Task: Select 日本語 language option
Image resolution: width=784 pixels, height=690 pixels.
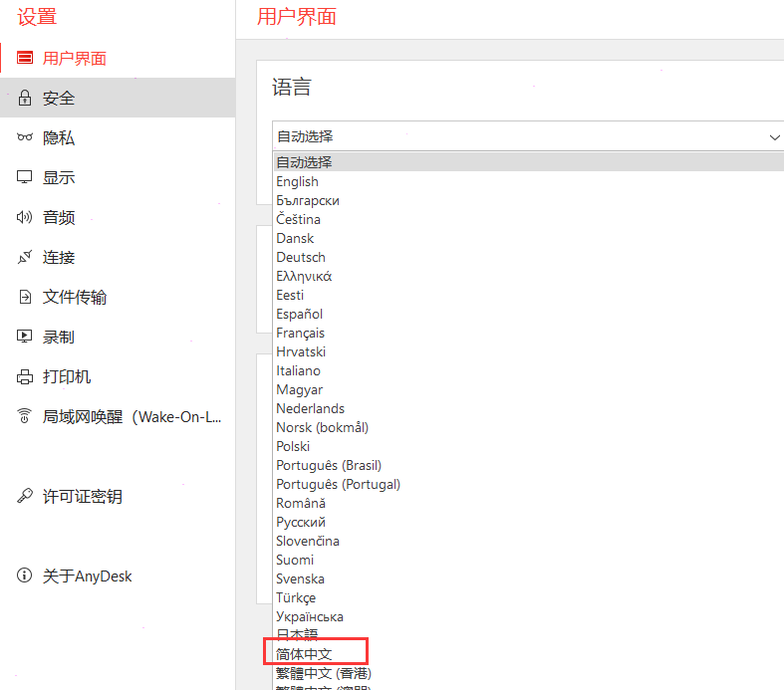Action: pos(529,635)
